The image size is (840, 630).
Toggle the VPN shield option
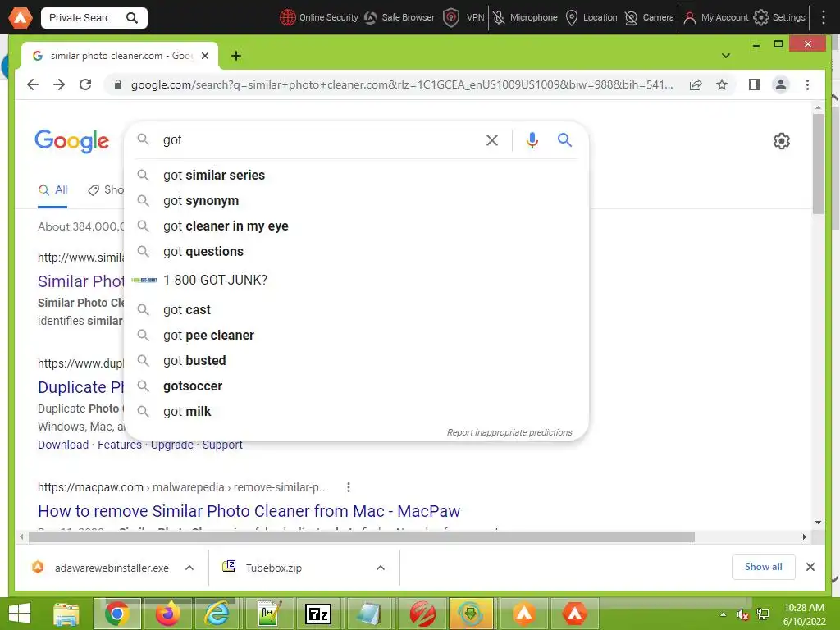point(464,18)
